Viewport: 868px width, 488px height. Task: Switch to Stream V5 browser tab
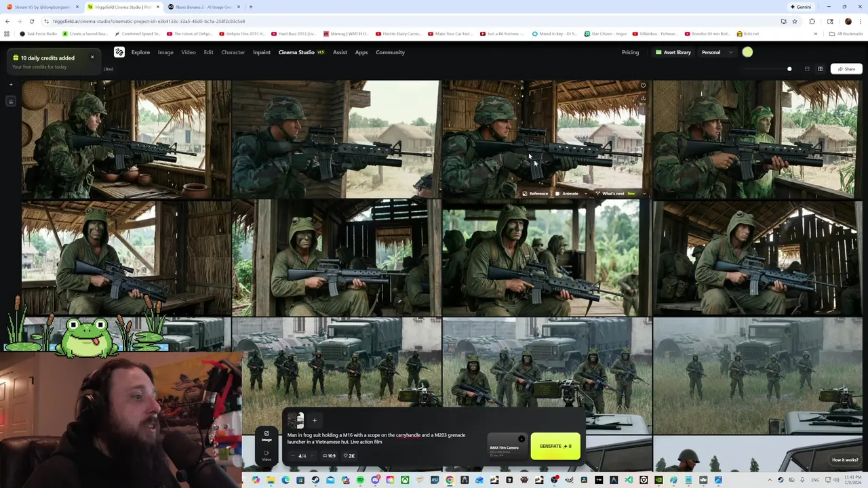click(42, 7)
